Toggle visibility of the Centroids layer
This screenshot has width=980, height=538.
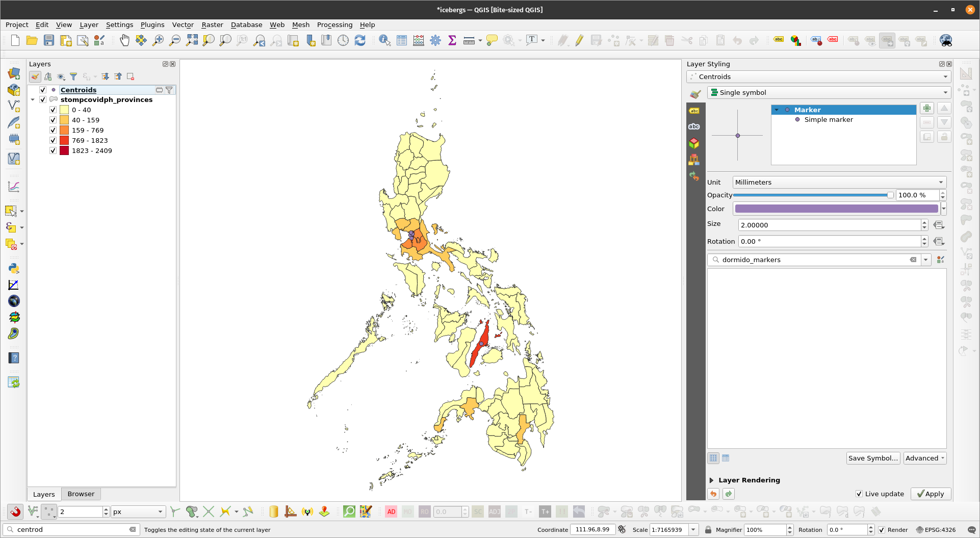(43, 90)
